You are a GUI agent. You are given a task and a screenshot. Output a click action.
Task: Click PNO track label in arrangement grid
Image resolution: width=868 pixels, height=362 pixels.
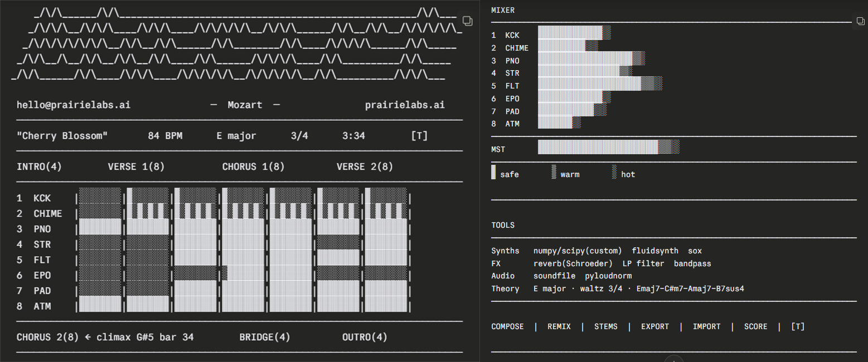(x=42, y=229)
